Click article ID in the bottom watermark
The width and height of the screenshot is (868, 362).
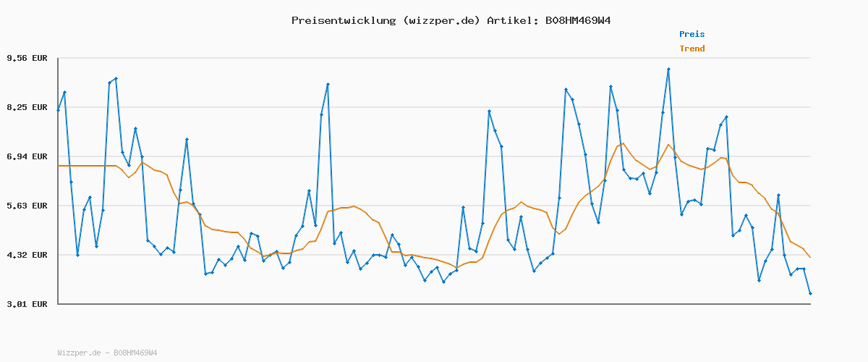point(135,353)
